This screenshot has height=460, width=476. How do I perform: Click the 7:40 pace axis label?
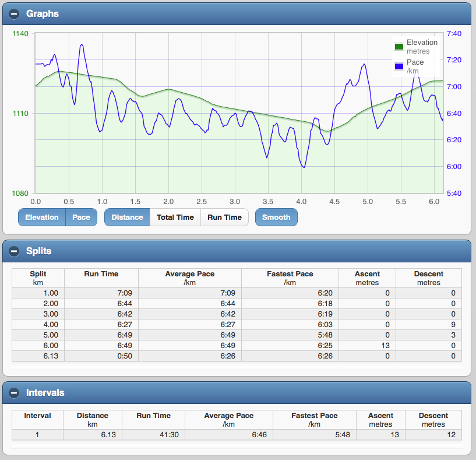tap(454, 33)
